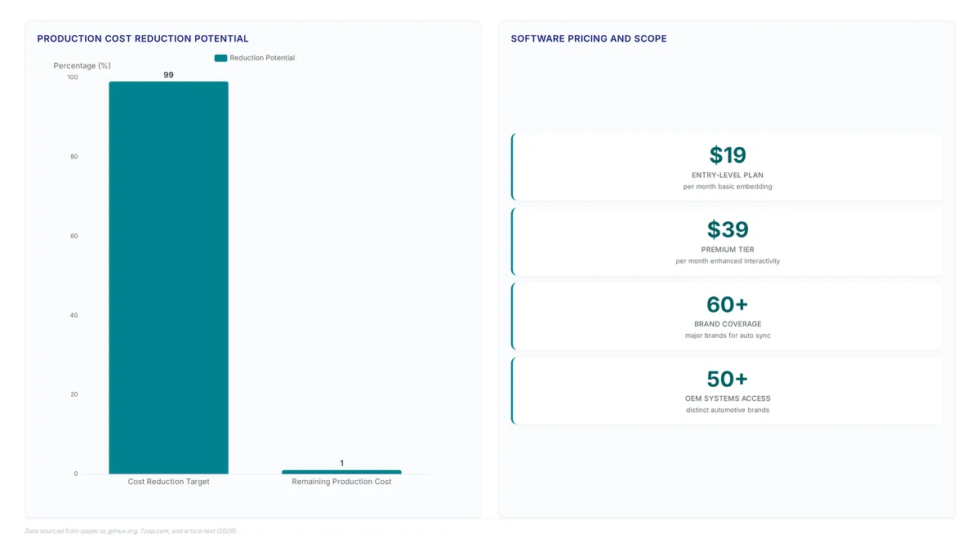Click the Cost Reduction Target axis label

pyautogui.click(x=168, y=482)
